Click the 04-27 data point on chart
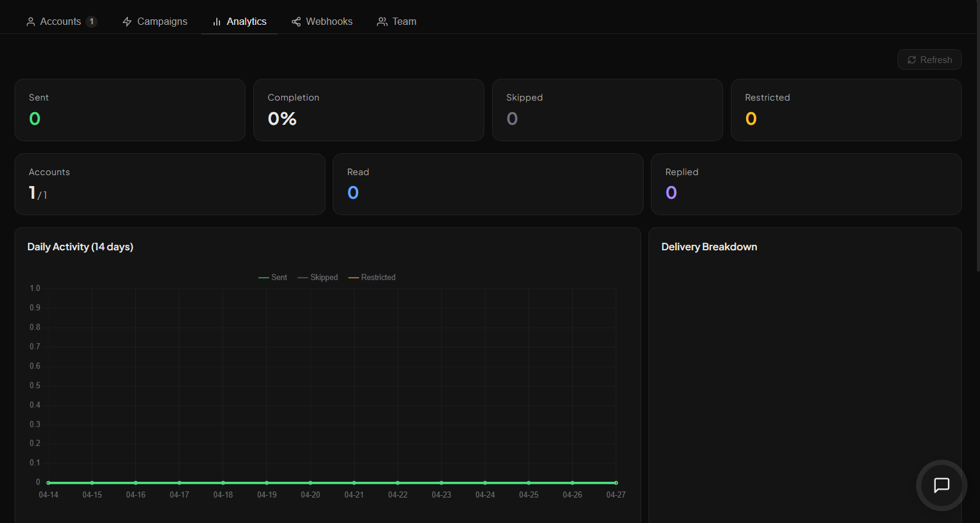This screenshot has width=980, height=523. pos(616,483)
